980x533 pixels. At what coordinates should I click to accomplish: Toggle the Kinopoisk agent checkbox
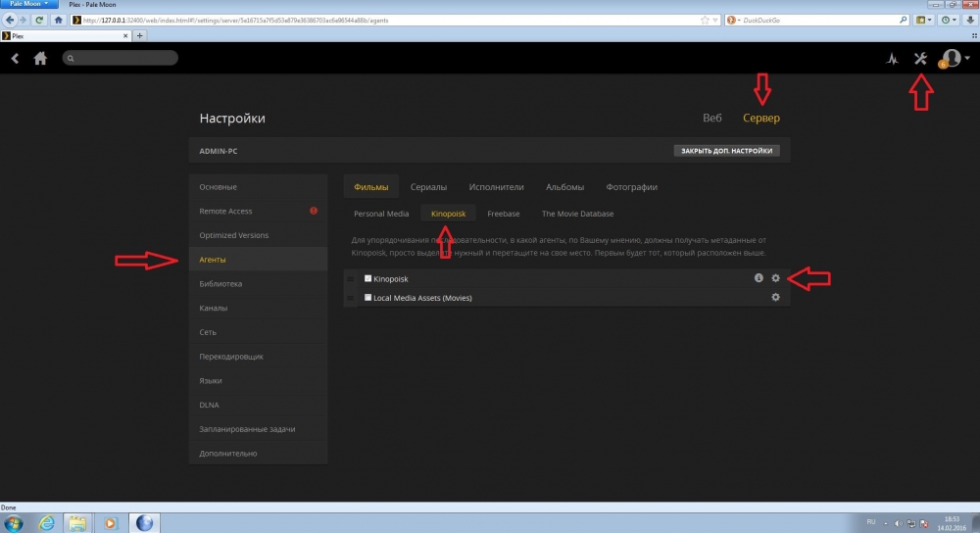pyautogui.click(x=368, y=279)
